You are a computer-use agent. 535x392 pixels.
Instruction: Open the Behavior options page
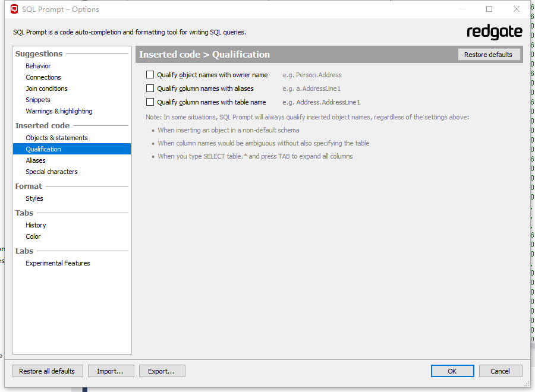pos(38,66)
